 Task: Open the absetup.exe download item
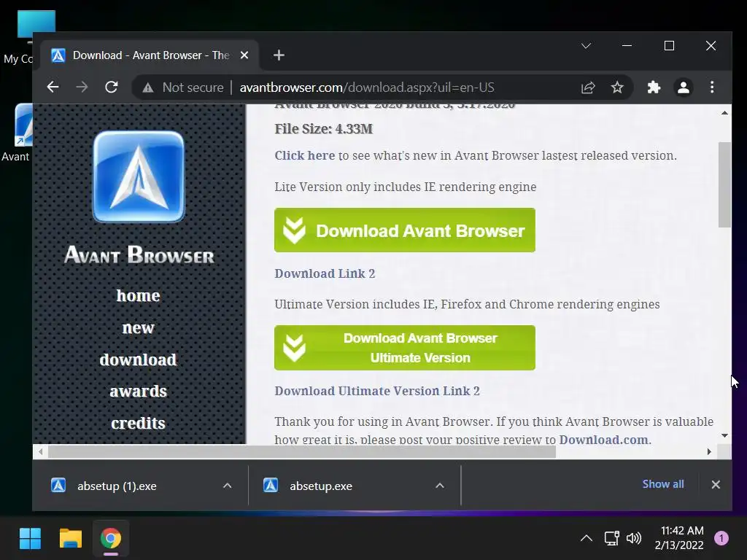pyautogui.click(x=321, y=486)
